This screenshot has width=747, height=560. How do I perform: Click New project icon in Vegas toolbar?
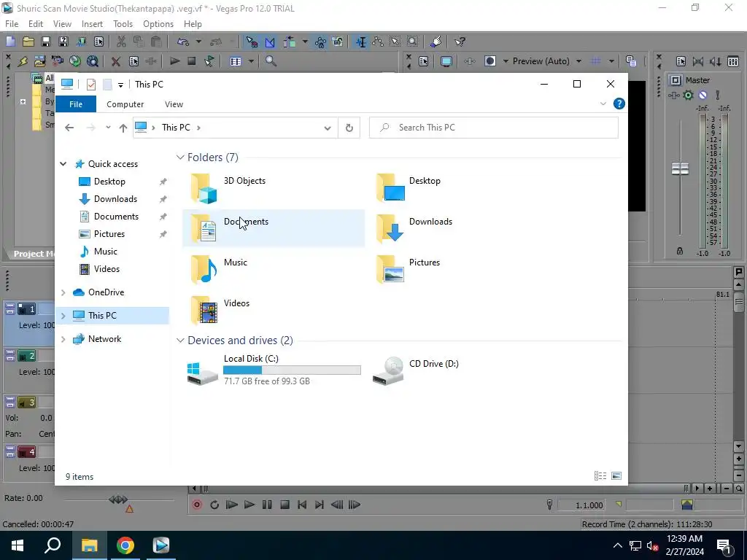click(x=10, y=42)
